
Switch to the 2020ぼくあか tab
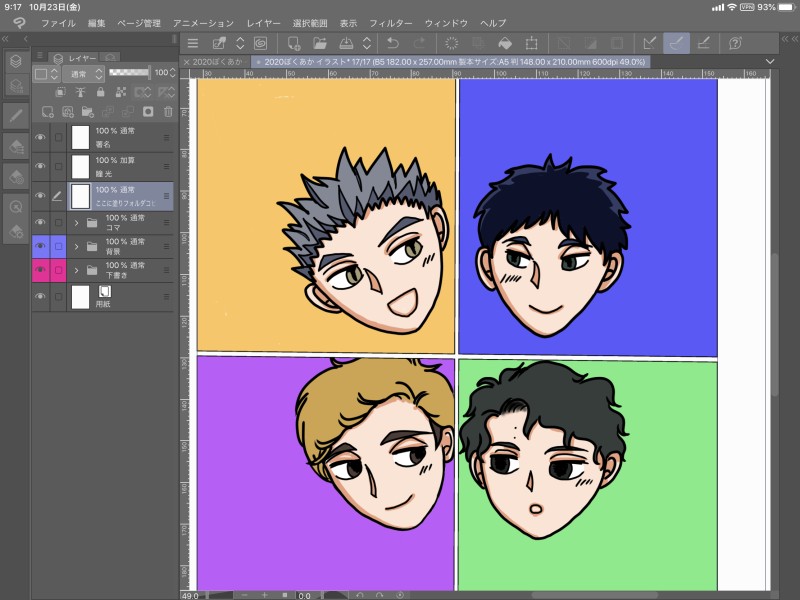pyautogui.click(x=217, y=62)
